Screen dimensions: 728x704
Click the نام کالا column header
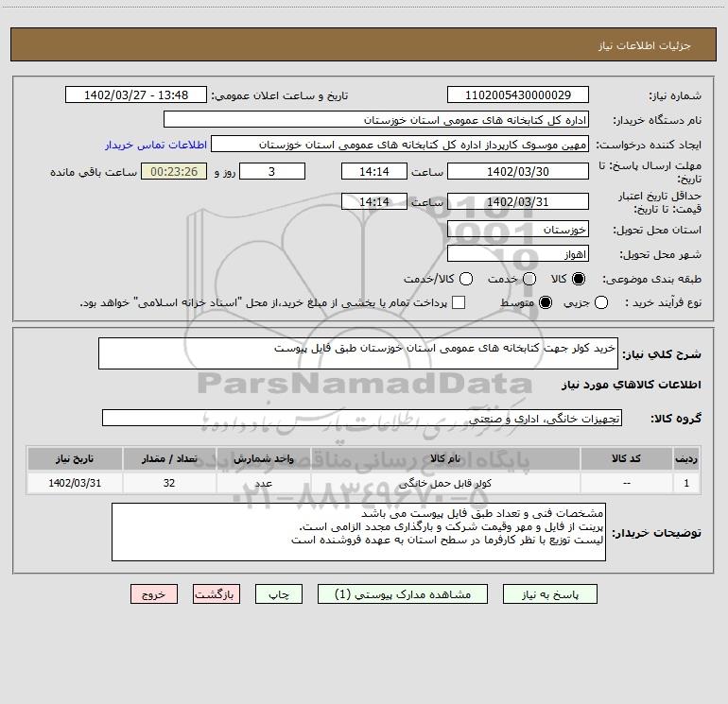pos(445,458)
